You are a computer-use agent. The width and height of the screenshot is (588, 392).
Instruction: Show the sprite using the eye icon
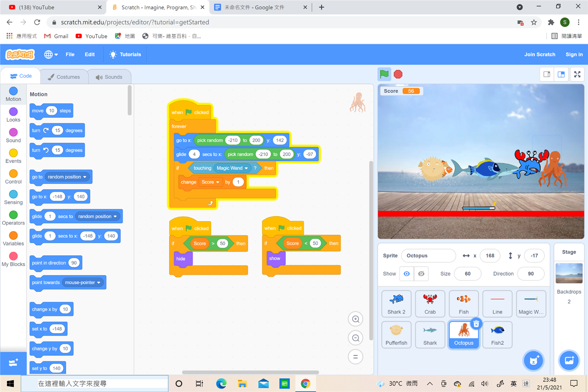[x=406, y=274]
